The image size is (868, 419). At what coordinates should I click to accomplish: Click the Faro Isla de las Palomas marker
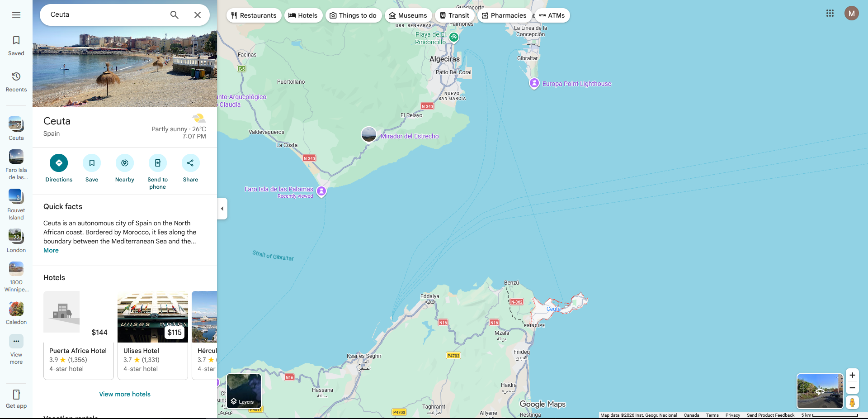321,191
